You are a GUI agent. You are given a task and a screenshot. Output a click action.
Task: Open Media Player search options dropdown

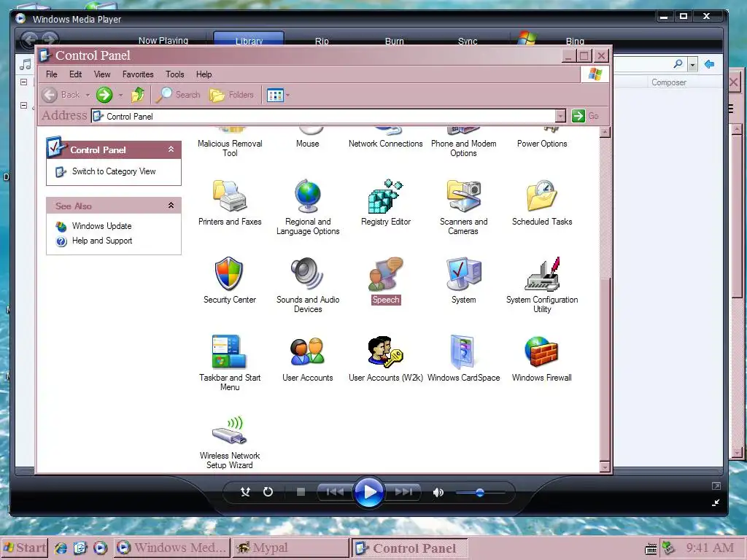tap(693, 64)
